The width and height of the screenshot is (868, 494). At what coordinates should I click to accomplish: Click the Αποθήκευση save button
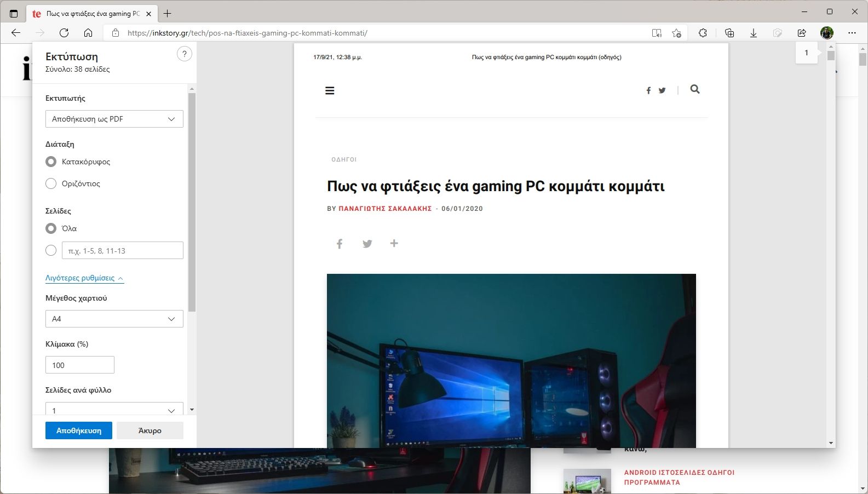tap(79, 430)
